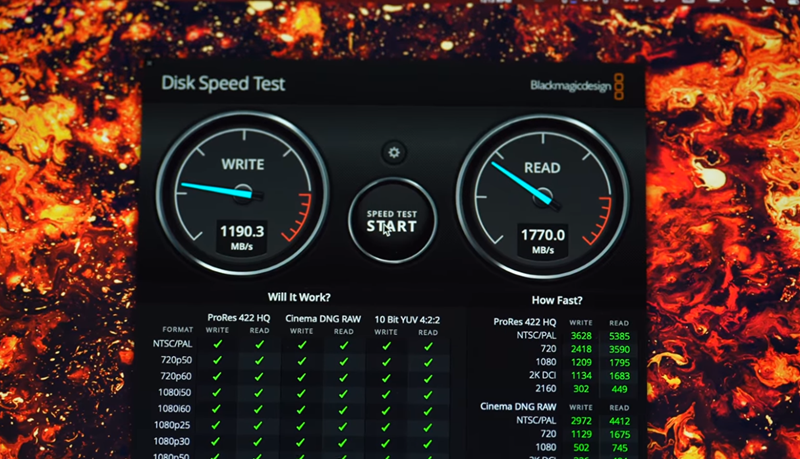The width and height of the screenshot is (800, 459).
Task: Click 10 Bit YUV write checkmark for 720p60
Action: (386, 378)
